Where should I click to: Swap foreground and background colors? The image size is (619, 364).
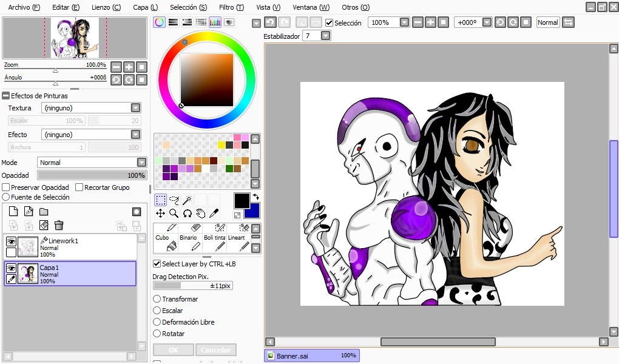tap(256, 197)
